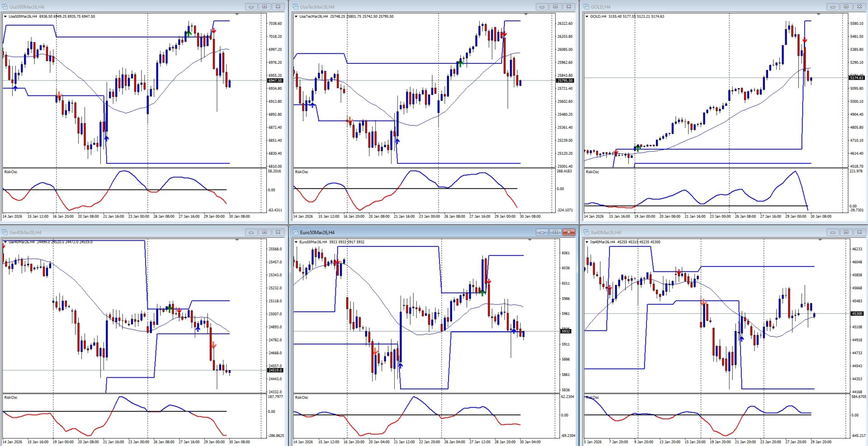Maximize the Euro50Mar26,H4 chart window

555,232
